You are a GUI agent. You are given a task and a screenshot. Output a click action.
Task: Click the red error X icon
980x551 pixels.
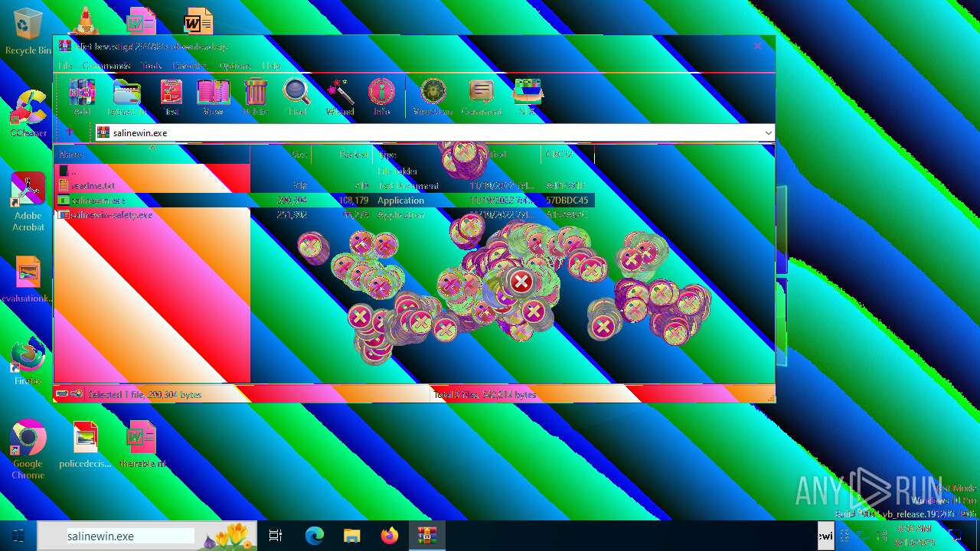click(x=521, y=282)
